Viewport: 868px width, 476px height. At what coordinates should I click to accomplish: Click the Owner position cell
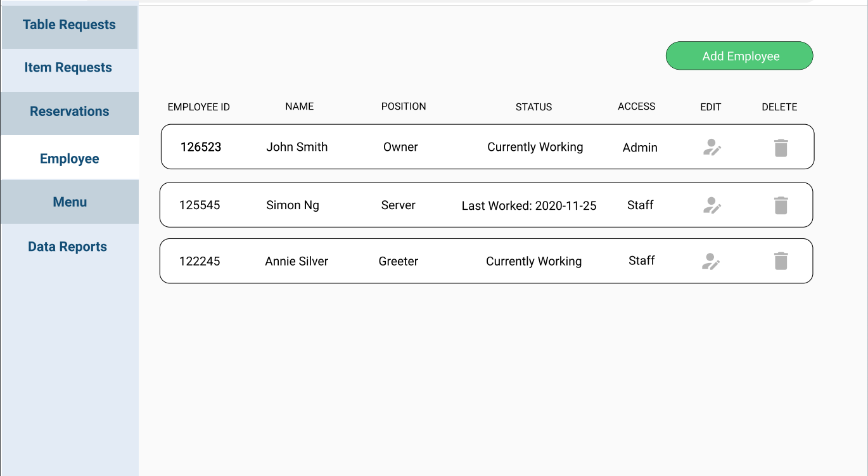point(400,147)
